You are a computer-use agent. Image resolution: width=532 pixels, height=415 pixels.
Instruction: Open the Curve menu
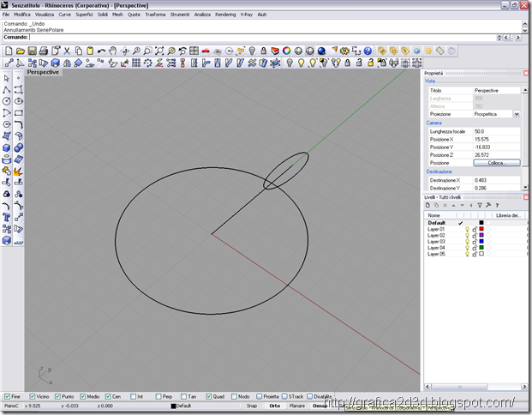point(65,15)
